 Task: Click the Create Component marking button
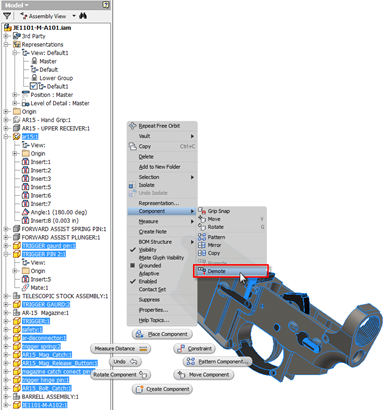click(x=162, y=389)
